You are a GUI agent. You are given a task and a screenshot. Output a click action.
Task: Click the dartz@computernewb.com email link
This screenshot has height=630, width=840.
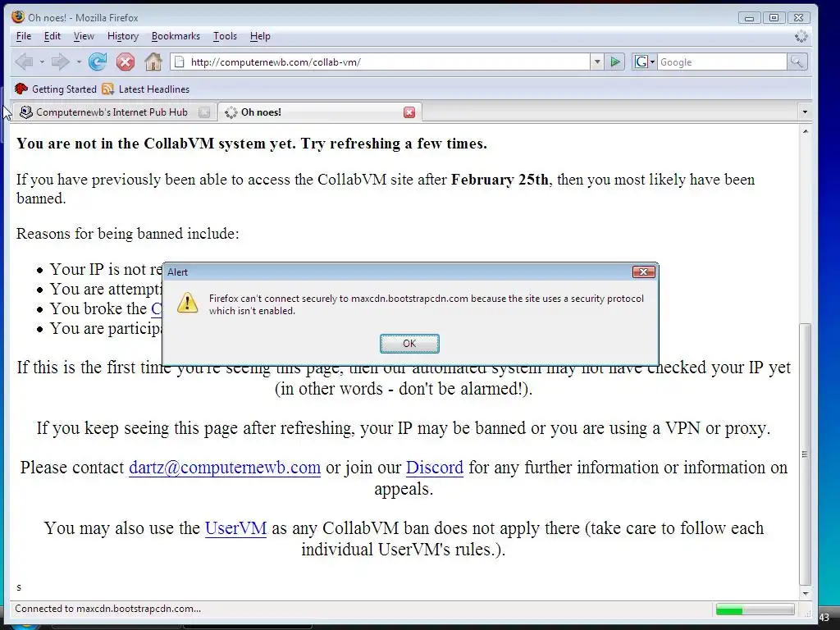coord(225,468)
